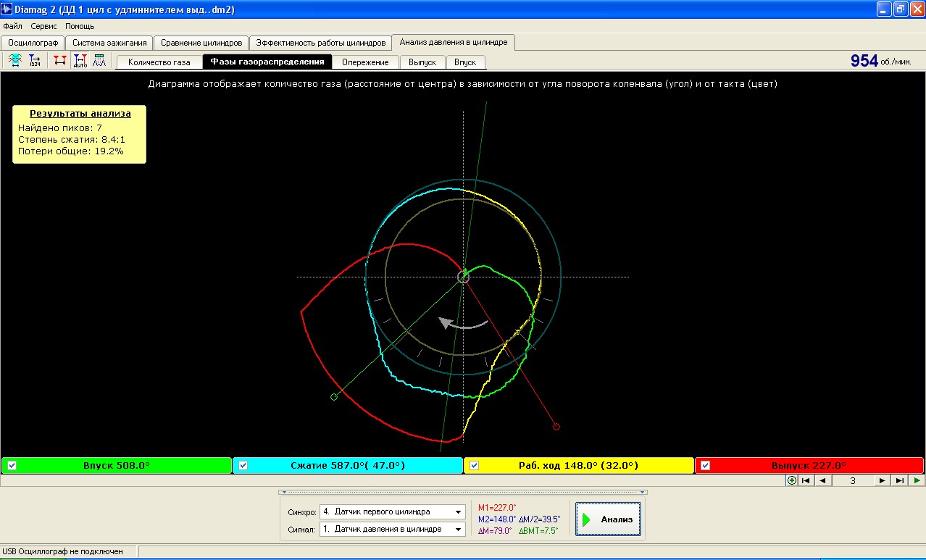Click the yellow Раб. ход 148.0° bar
The image size is (926, 560).
tap(579, 466)
